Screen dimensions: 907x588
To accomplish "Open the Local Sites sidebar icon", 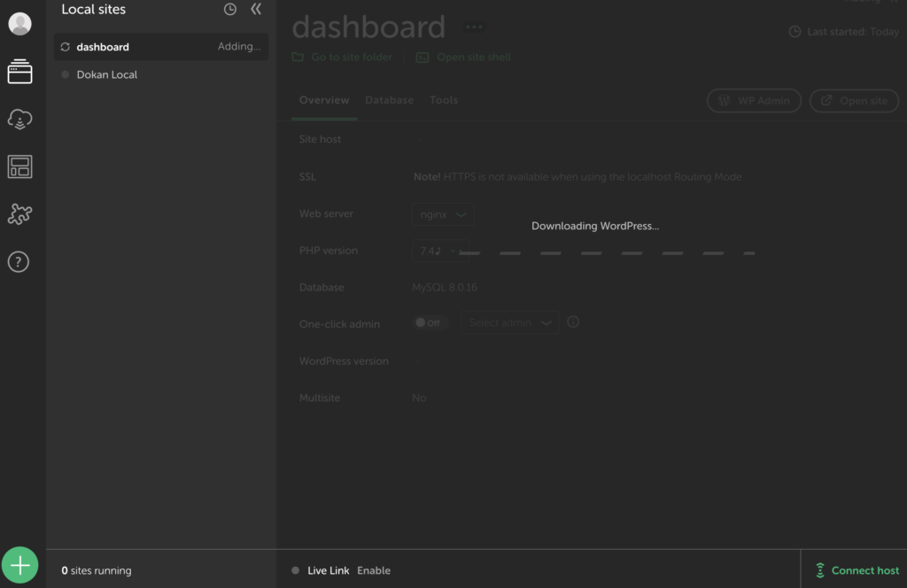I will (x=19, y=72).
